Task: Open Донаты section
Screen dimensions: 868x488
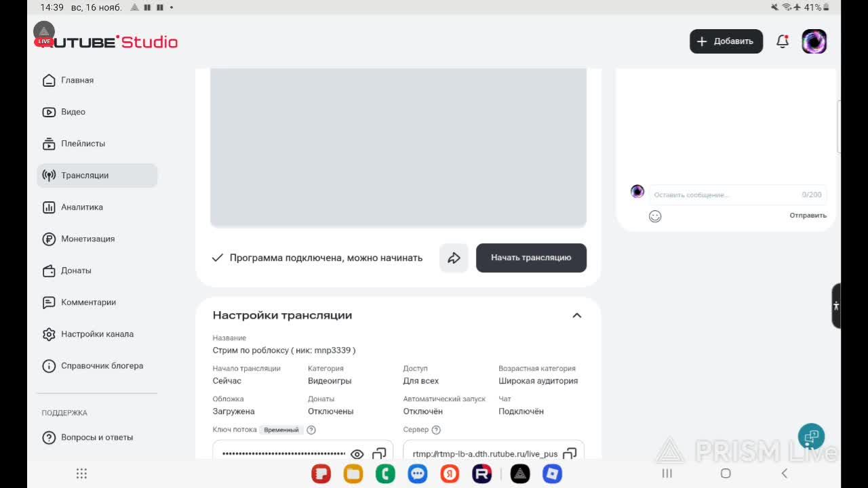Action: coord(76,270)
